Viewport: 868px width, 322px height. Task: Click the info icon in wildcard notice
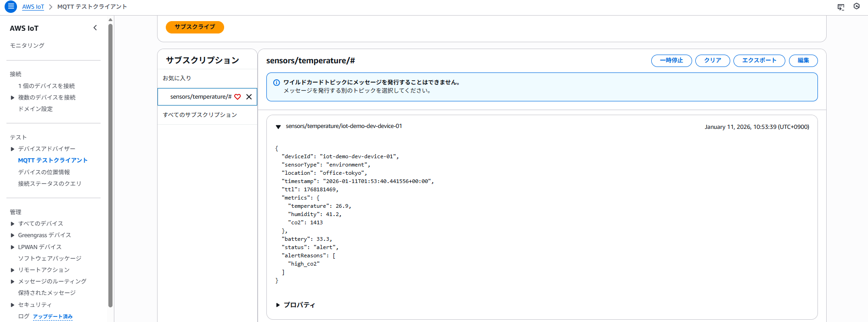276,83
